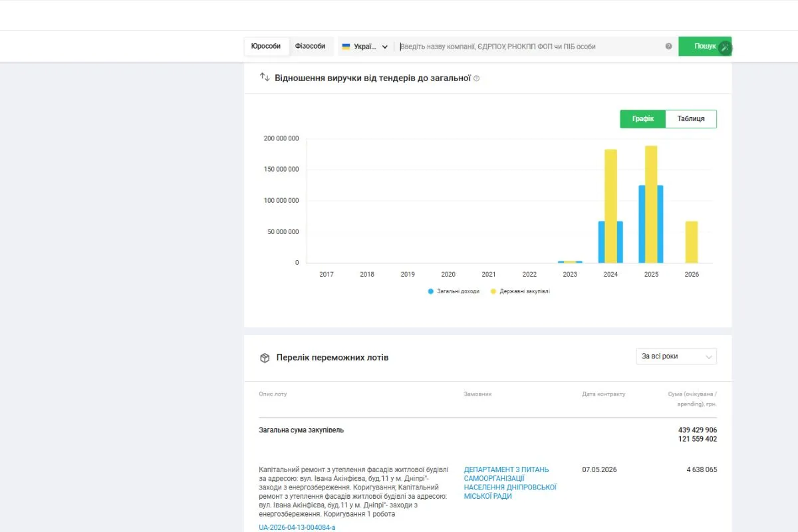Click the help icon in search field
The width and height of the screenshot is (798, 532).
(668, 47)
